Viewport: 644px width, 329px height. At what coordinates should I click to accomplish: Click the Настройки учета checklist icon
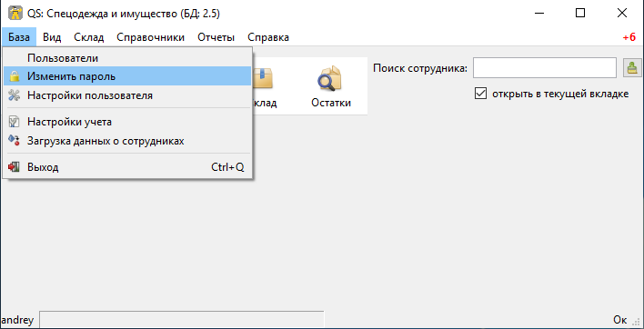tap(15, 122)
